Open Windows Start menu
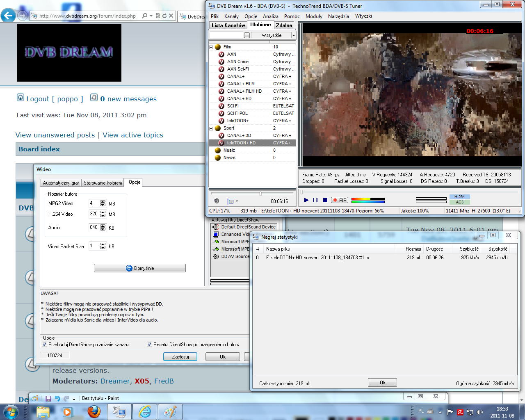Image resolution: width=525 pixels, height=420 pixels. click(x=11, y=412)
